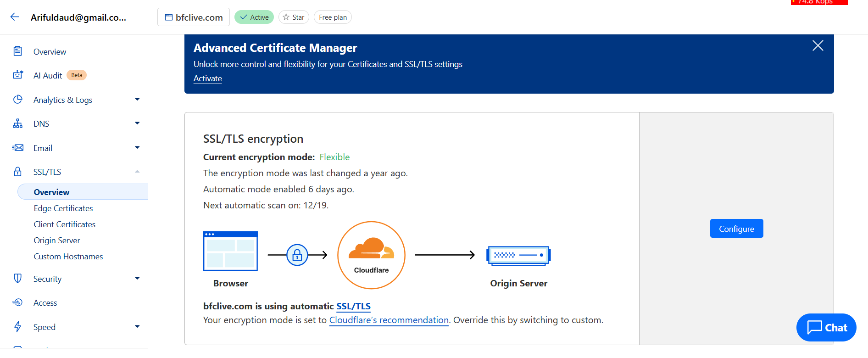Star the bfclive.com site
Viewport: 868px width, 358px height.
coord(294,17)
